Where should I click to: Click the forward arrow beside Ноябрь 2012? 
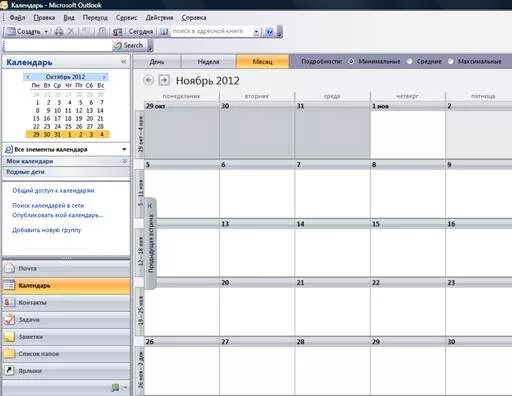[164, 80]
